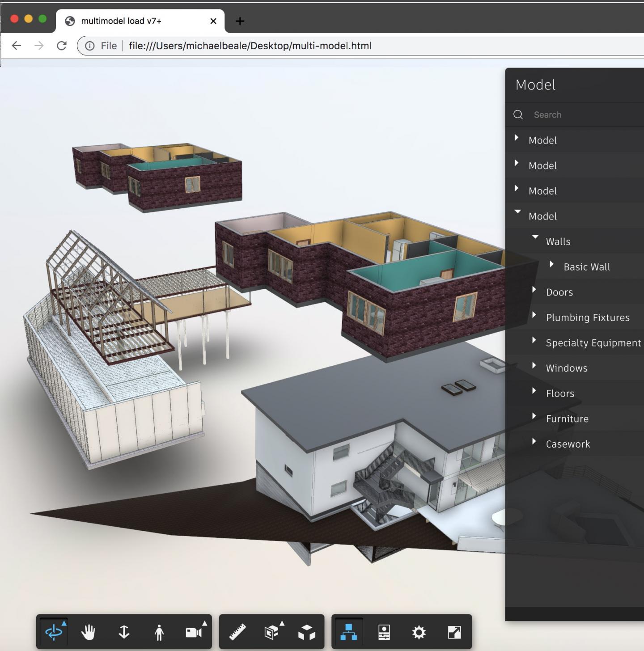The width and height of the screenshot is (644, 651).
Task: Activate the Pan tool
Action: click(x=89, y=632)
